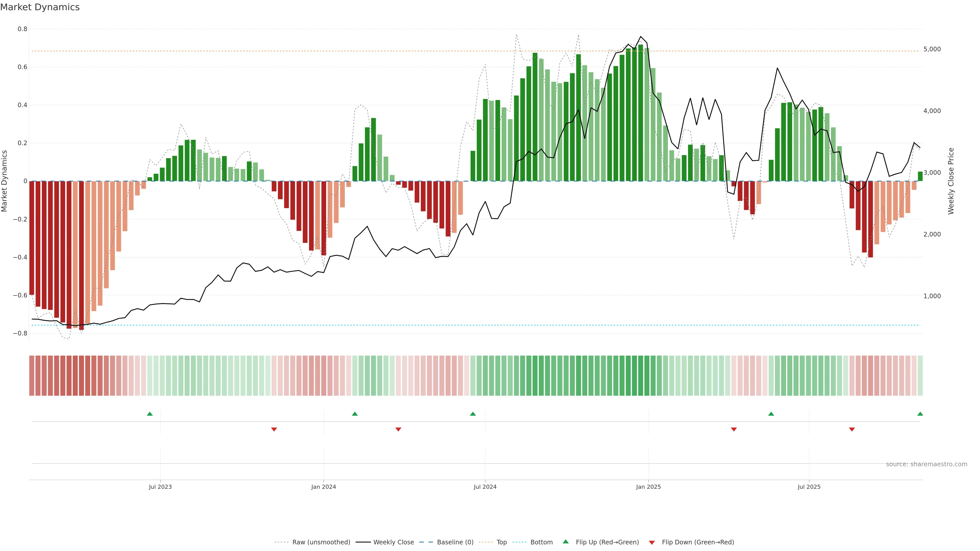Click the Jan 2025 x-axis label
980x551 pixels.
(648, 487)
